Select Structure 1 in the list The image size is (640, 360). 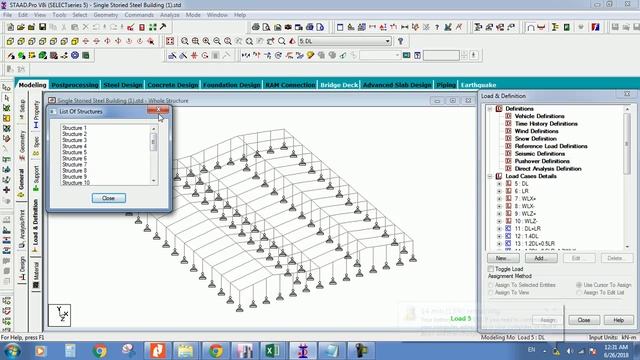(75, 128)
